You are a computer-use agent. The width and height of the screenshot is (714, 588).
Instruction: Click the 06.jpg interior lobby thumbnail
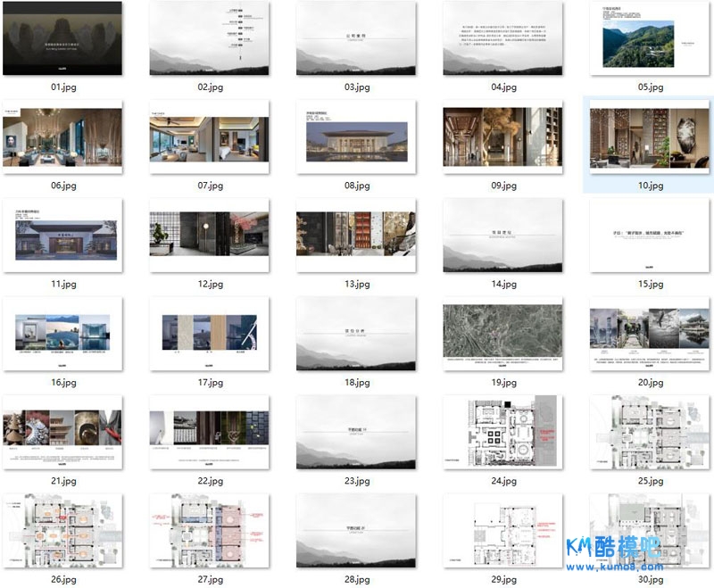pos(62,137)
